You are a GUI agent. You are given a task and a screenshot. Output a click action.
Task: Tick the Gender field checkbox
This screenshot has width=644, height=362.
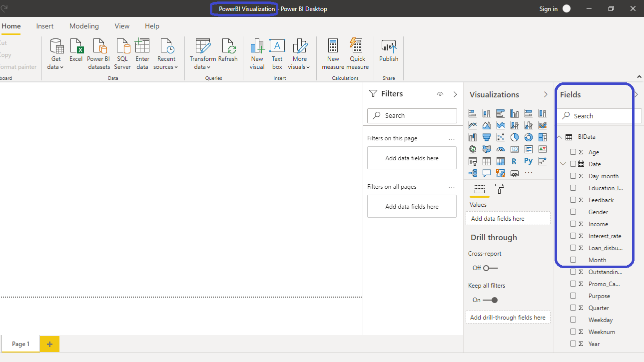(573, 212)
